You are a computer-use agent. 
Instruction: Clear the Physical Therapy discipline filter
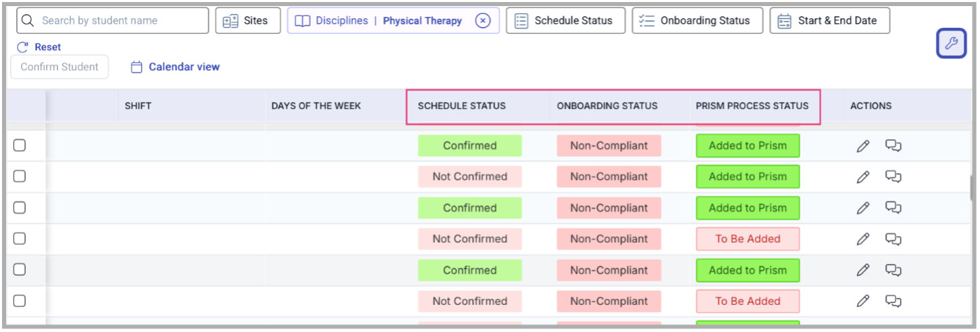click(x=482, y=20)
